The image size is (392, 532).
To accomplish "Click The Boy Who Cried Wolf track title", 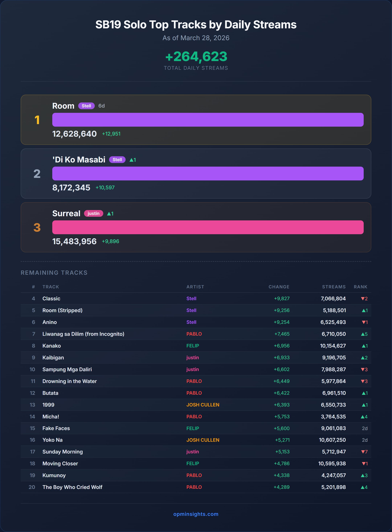I will [72, 487].
